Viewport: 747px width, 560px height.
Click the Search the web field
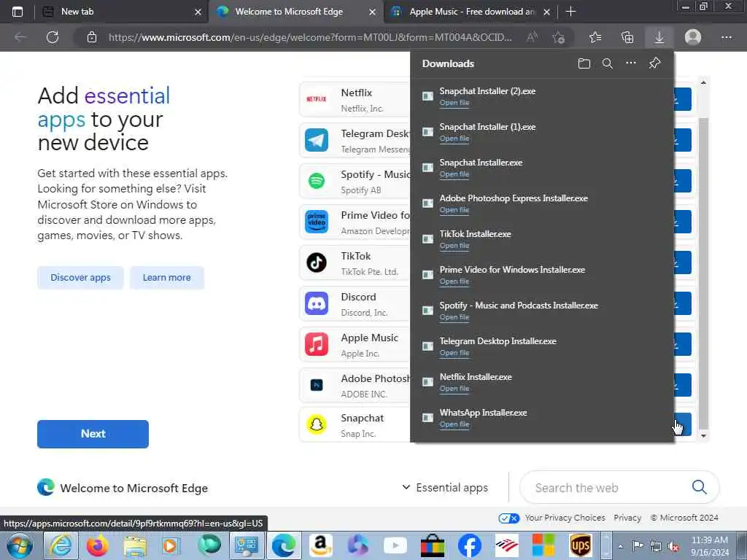pyautogui.click(x=619, y=488)
